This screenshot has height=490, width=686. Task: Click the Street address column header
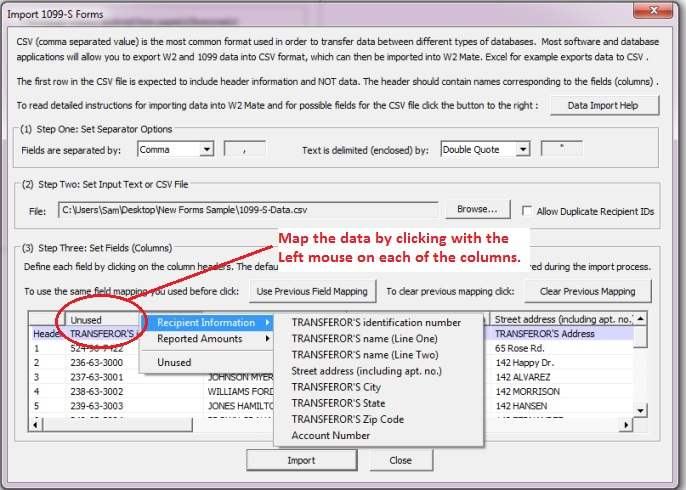pos(562,319)
